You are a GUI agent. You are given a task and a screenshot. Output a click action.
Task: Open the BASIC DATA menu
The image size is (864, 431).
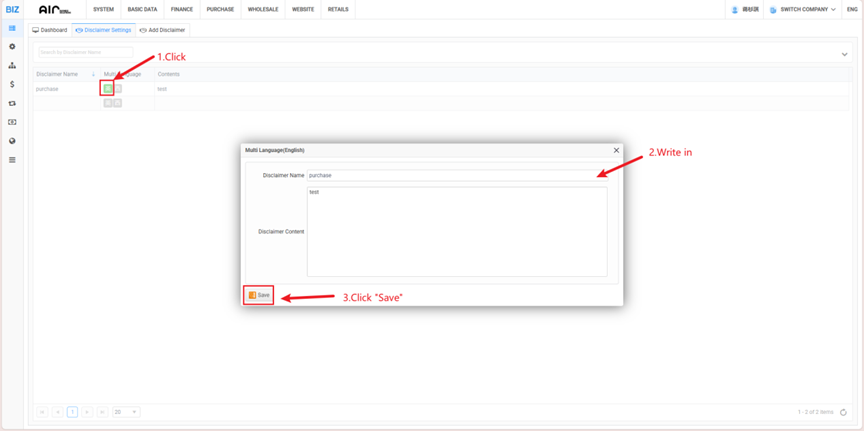pyautogui.click(x=142, y=10)
